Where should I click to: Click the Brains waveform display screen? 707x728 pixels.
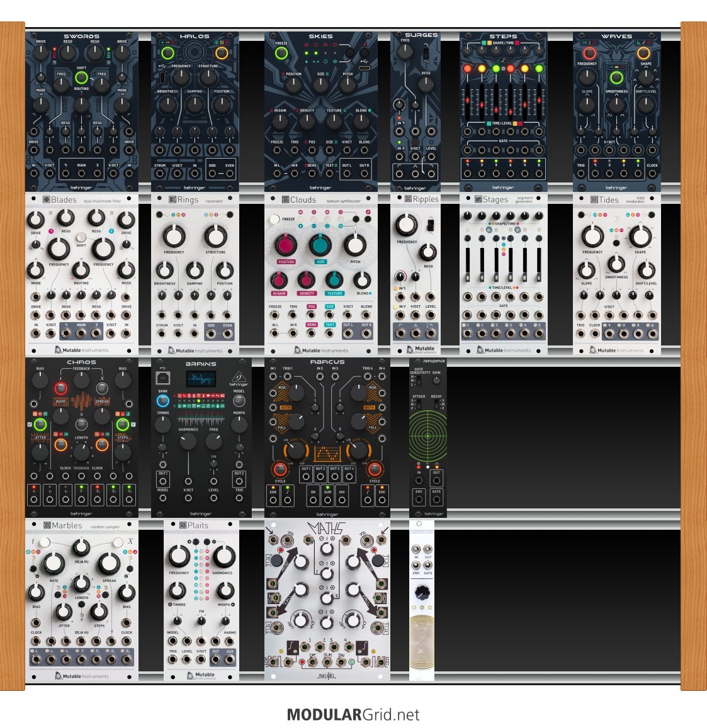pos(201,379)
